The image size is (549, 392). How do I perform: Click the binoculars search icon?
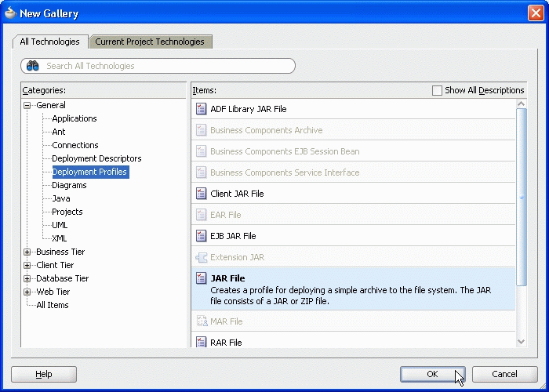33,66
